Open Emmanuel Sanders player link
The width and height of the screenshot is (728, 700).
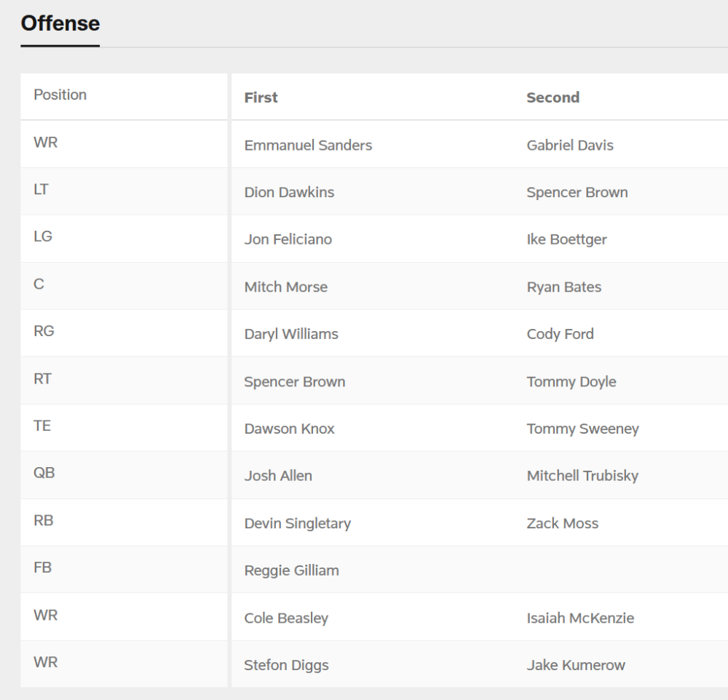click(x=308, y=146)
